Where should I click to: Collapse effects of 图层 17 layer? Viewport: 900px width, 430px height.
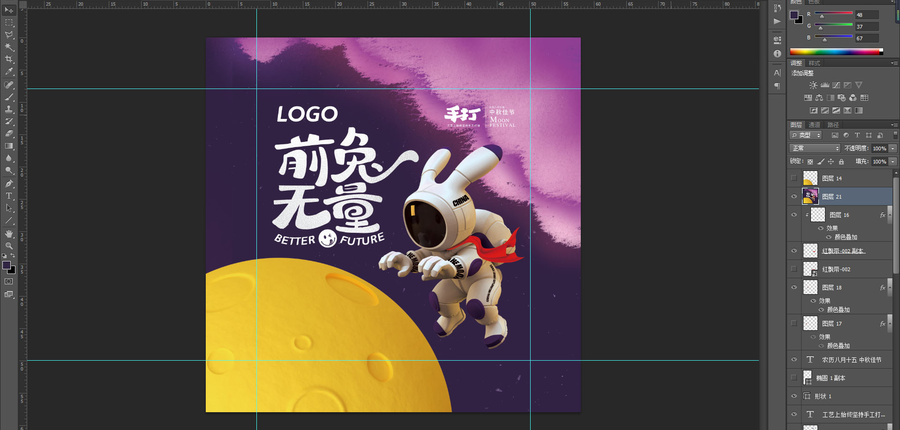click(890, 323)
